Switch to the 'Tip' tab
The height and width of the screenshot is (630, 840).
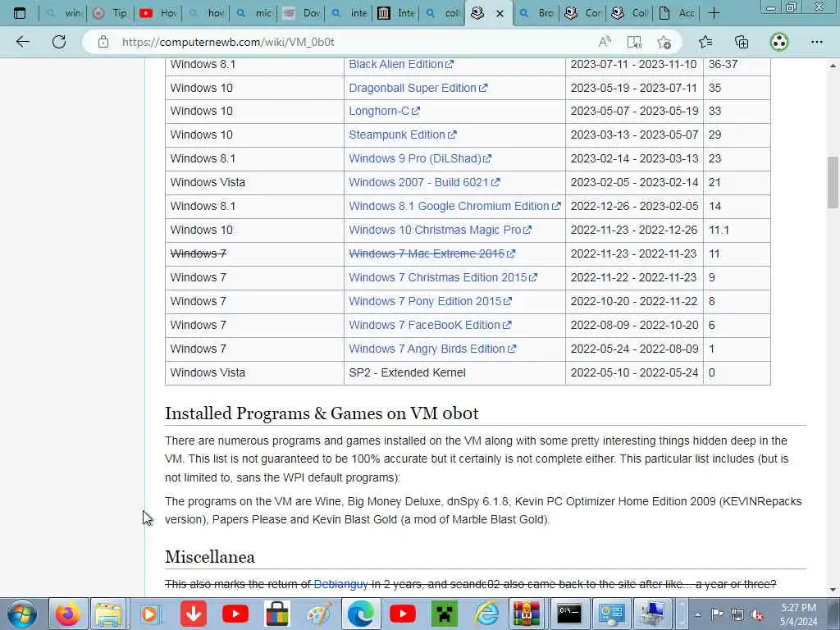click(110, 13)
